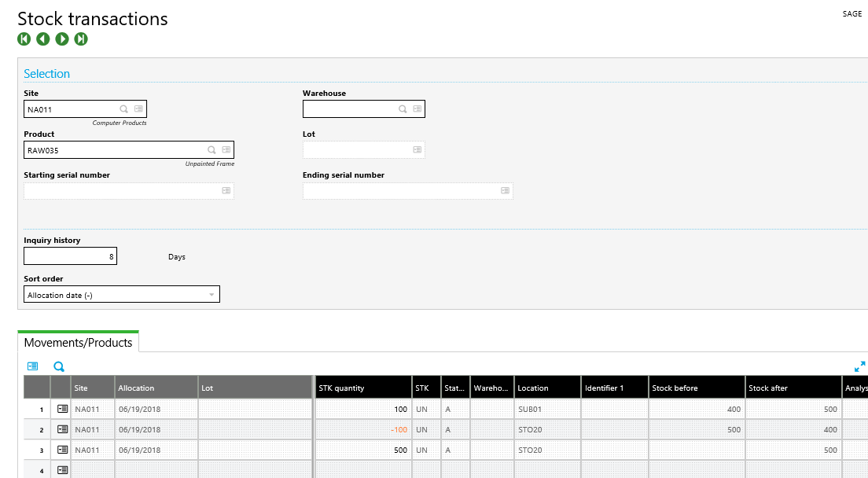Open Warehouse field lookup magnifier
The height and width of the screenshot is (478, 868).
[x=403, y=109]
